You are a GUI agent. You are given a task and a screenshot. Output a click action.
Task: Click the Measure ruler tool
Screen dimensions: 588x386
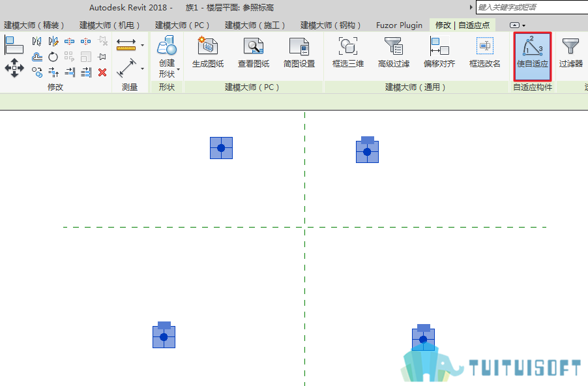click(126, 44)
